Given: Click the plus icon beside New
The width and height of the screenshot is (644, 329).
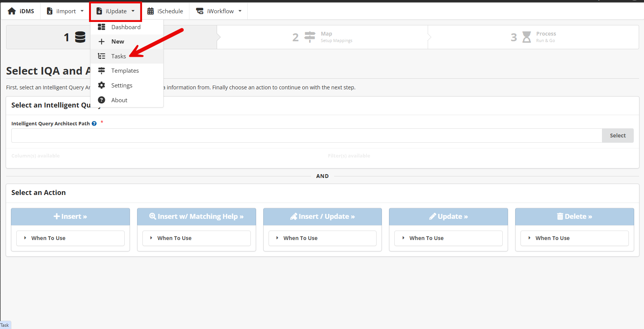Looking at the screenshot, I should 102,42.
